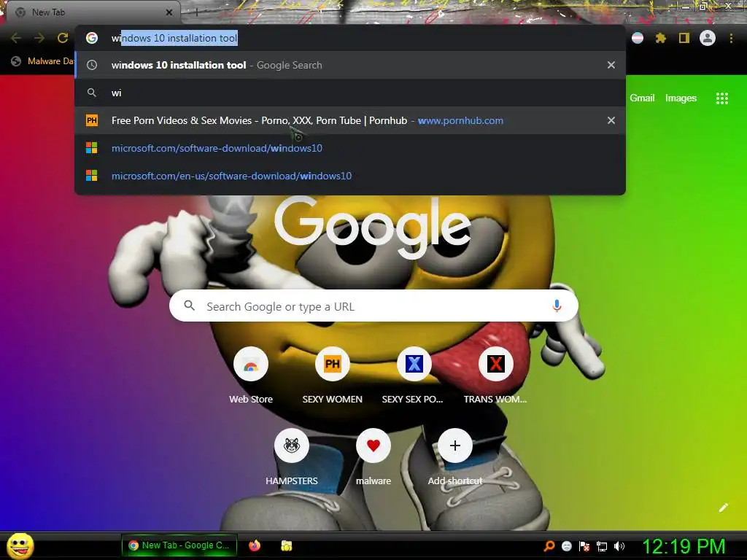This screenshot has height=560, width=747.
Task: Click the striped circular extension icon in toolbar
Action: (638, 38)
